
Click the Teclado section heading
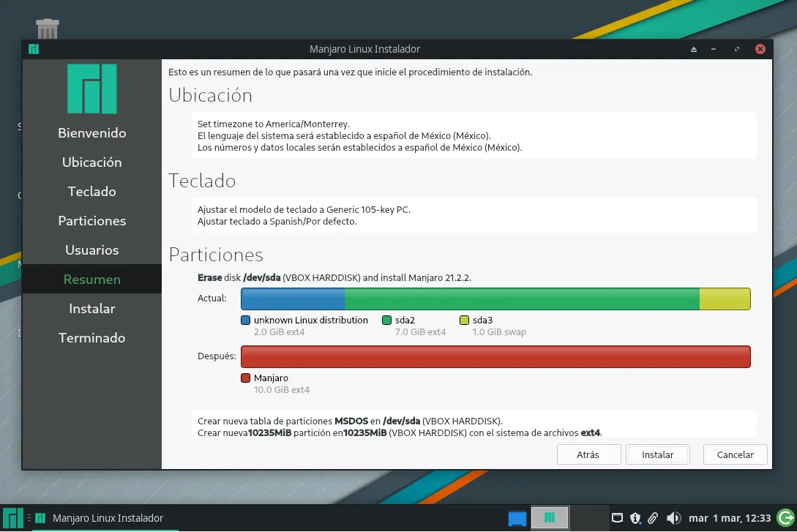202,181
